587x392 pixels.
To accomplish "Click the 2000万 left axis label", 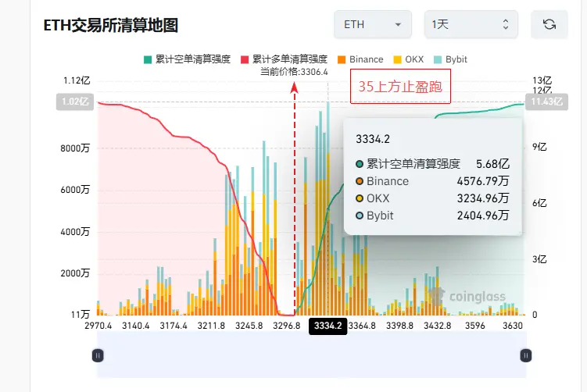I will (75, 273).
